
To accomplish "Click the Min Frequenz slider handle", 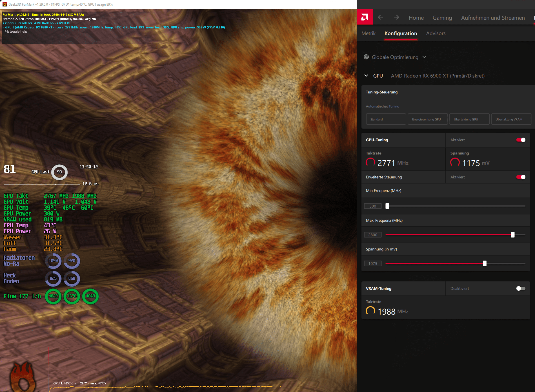I will (387, 206).
